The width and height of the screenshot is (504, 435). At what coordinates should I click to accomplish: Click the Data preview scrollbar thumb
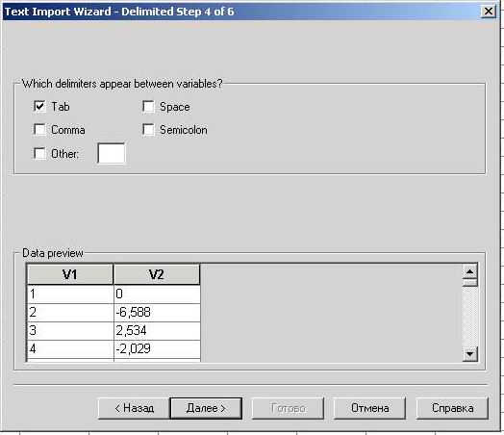pos(470,283)
